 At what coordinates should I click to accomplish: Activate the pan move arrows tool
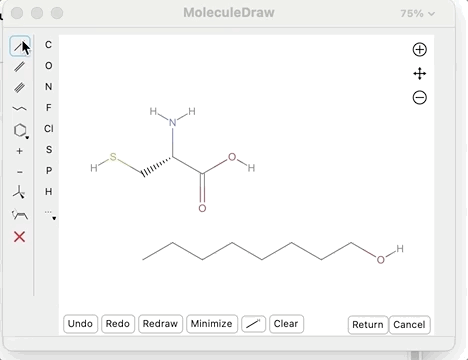(x=420, y=74)
